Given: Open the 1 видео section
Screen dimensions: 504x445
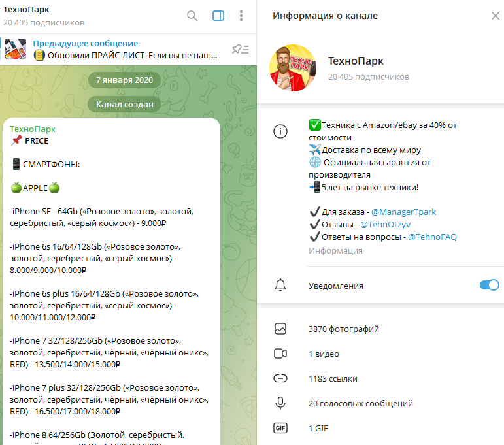Looking at the screenshot, I should [x=380, y=354].
